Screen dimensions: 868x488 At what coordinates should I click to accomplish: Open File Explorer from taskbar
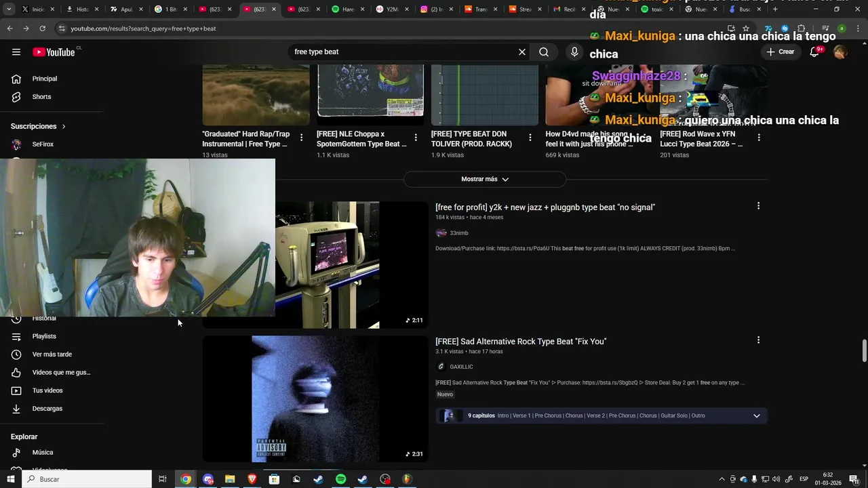[230, 479]
